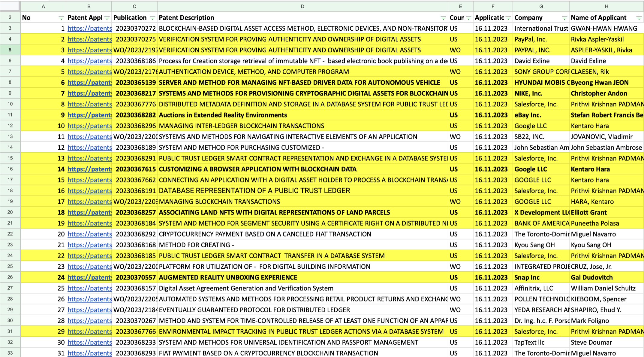The width and height of the screenshot is (644, 357).
Task: Select column D header
Action: 302,6
